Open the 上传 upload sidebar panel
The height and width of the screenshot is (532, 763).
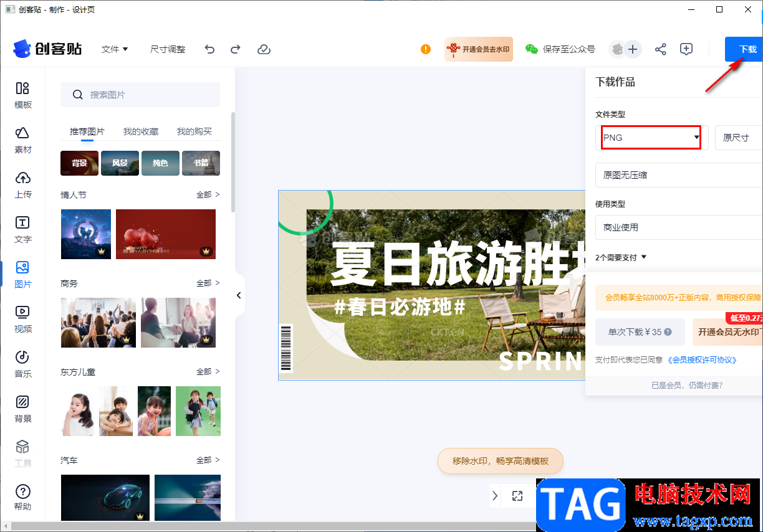point(23,185)
